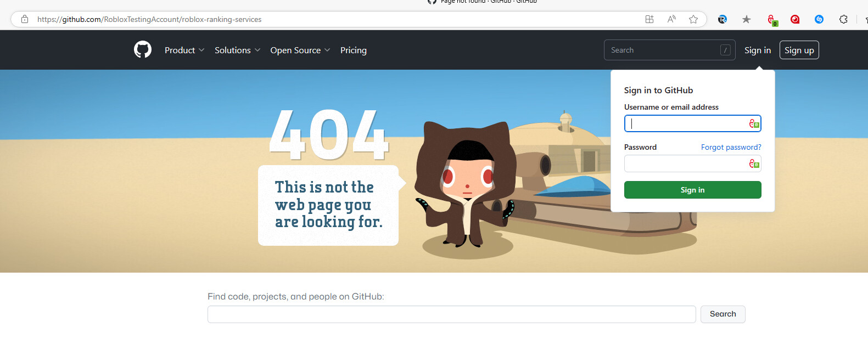The image size is (868, 339).
Task: Click the bottom Search button
Action: pos(723,314)
